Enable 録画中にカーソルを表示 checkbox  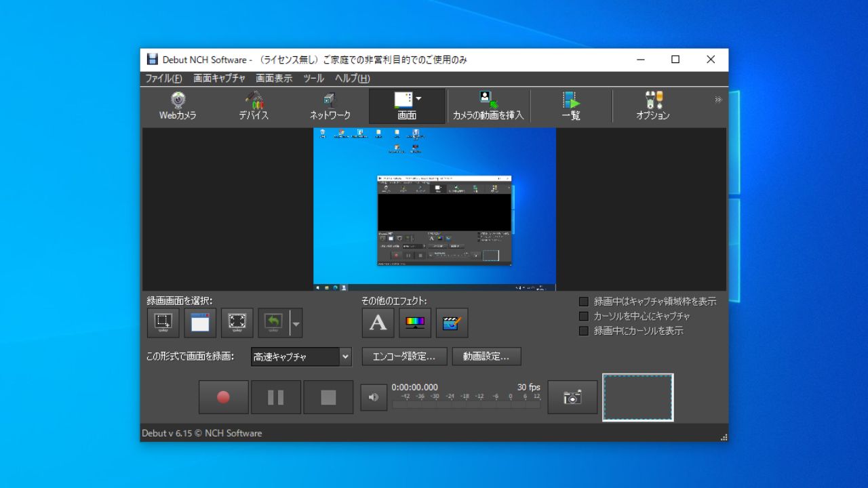[584, 331]
